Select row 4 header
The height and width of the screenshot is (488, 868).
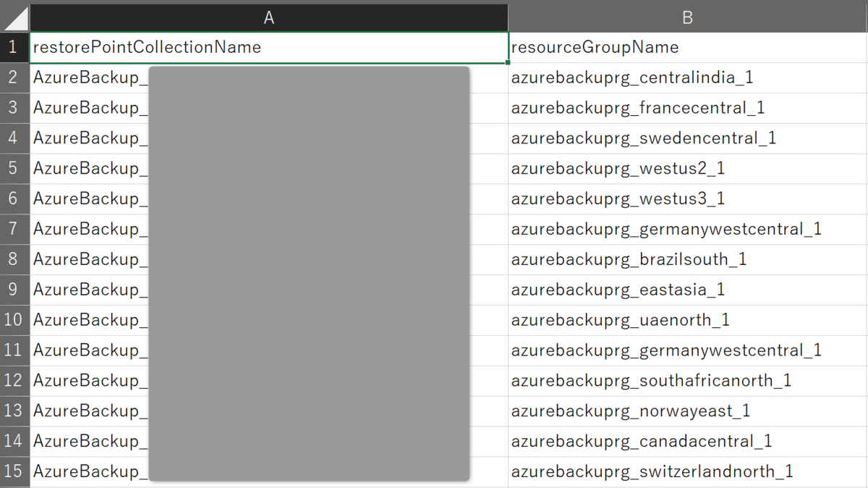(14, 138)
